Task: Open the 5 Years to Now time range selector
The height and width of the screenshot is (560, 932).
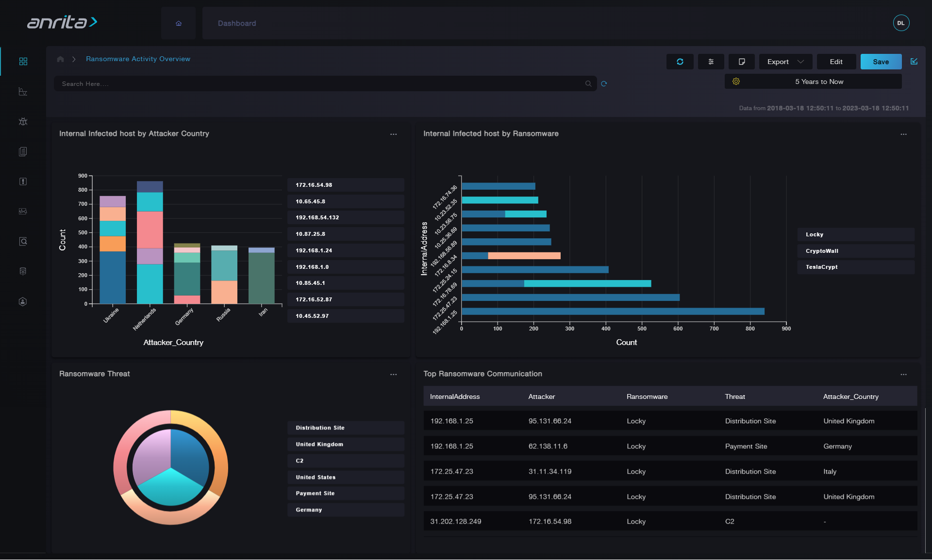Action: [819, 82]
